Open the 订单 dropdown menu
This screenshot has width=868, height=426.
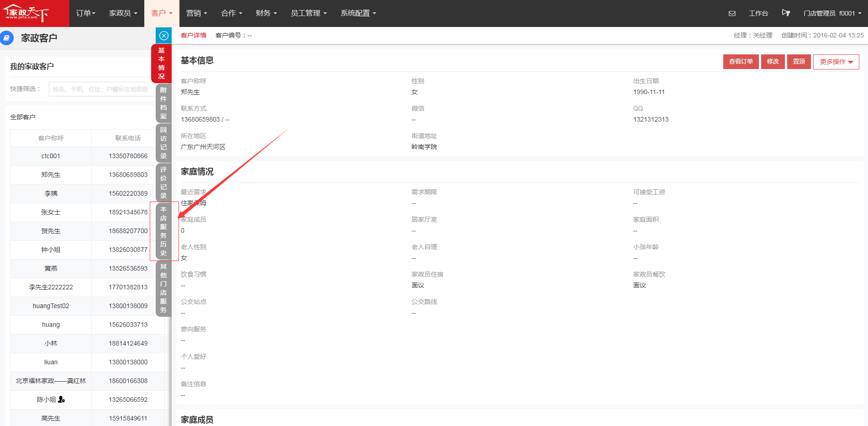pos(85,13)
